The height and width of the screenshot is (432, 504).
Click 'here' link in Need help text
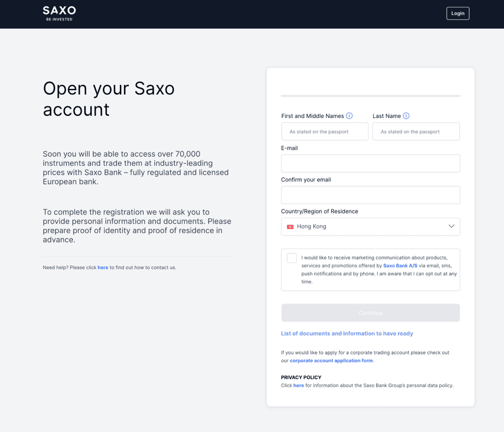pos(103,267)
